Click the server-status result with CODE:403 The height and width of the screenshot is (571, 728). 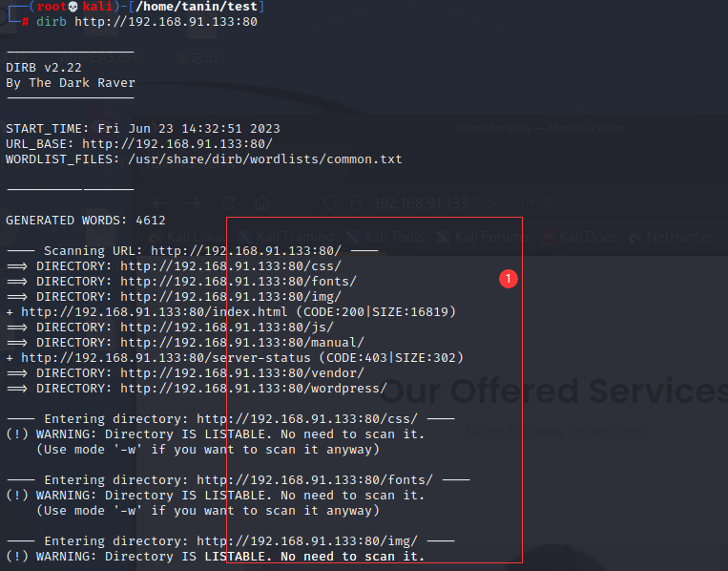pyautogui.click(x=235, y=357)
